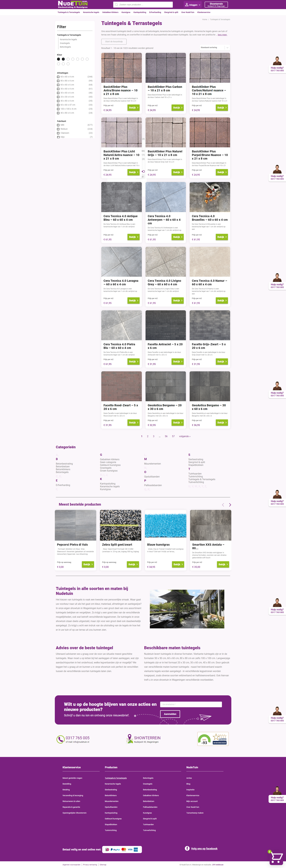286x868 pixels.
Task: Jump to results page 56
Action: (x=166, y=436)
